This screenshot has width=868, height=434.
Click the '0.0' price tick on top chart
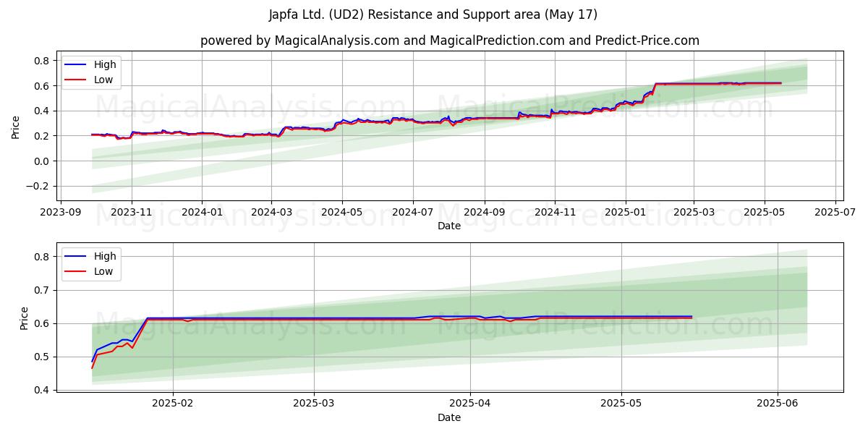coord(42,161)
